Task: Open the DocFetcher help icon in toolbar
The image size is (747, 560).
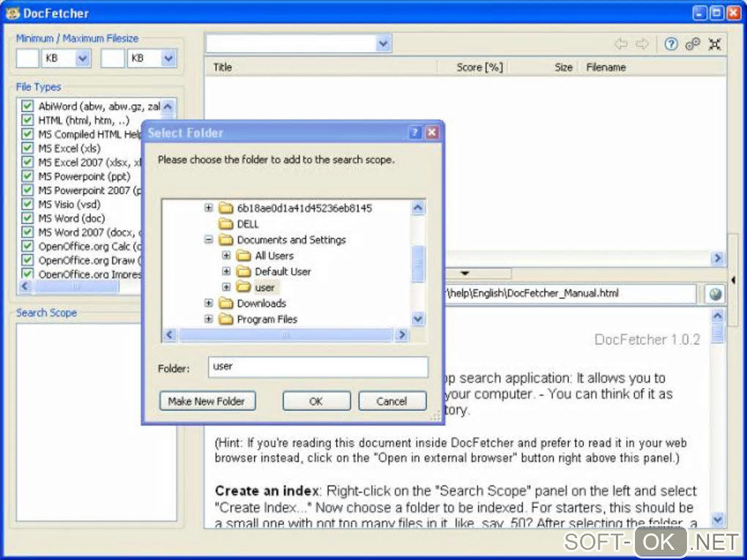Action: pos(671,44)
